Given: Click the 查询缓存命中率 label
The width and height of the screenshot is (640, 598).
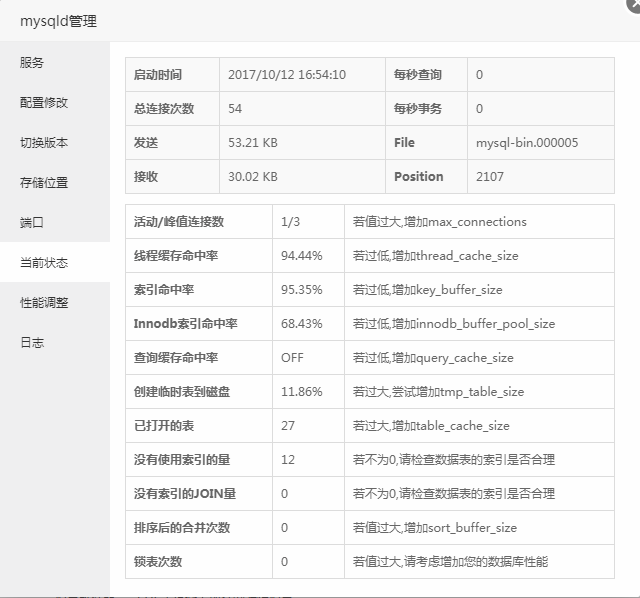Looking at the screenshot, I should tap(176, 357).
